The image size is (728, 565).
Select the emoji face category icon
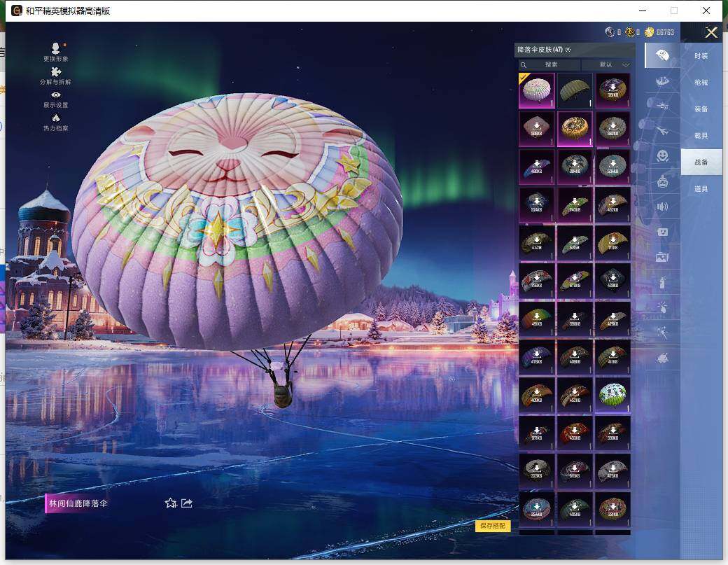662,155
